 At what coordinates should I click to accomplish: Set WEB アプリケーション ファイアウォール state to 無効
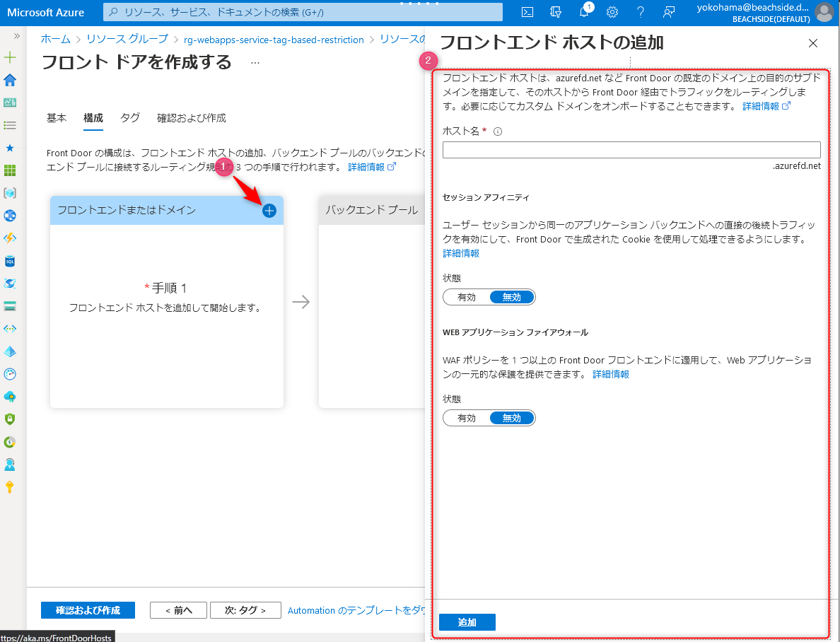512,418
